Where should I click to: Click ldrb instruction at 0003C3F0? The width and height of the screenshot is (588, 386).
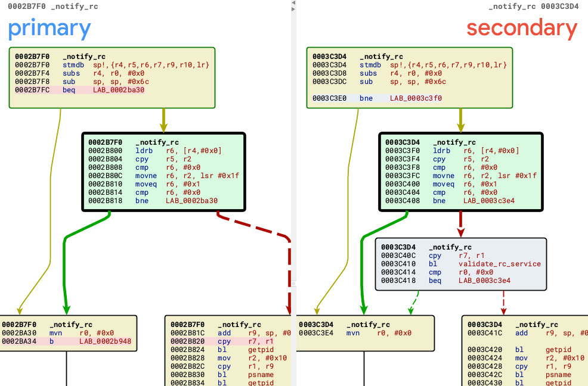452,151
